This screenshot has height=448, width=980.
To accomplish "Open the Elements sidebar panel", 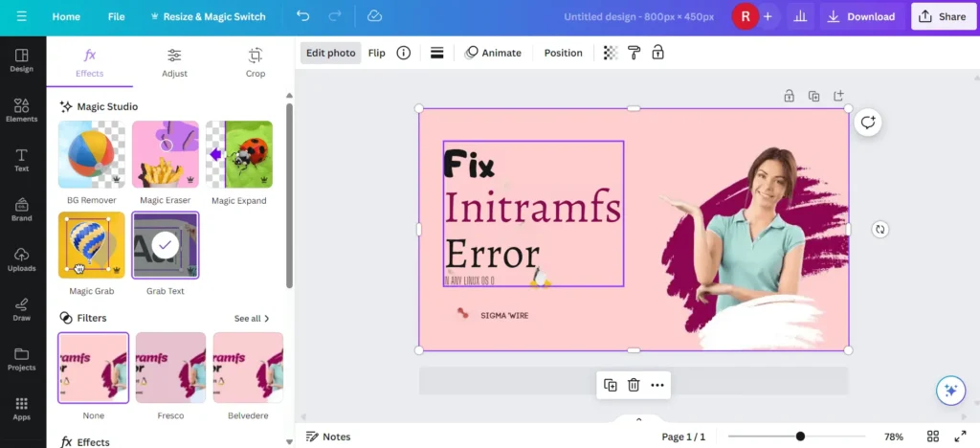I will point(22,110).
